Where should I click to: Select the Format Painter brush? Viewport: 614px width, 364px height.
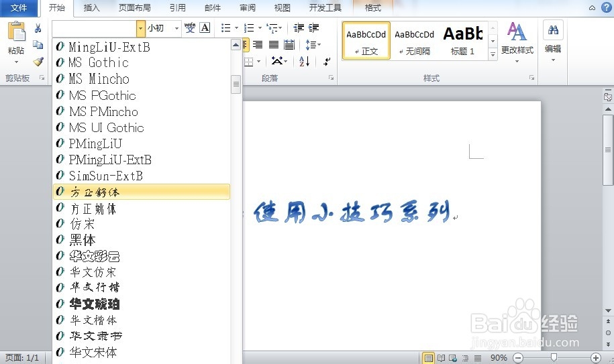click(x=38, y=62)
